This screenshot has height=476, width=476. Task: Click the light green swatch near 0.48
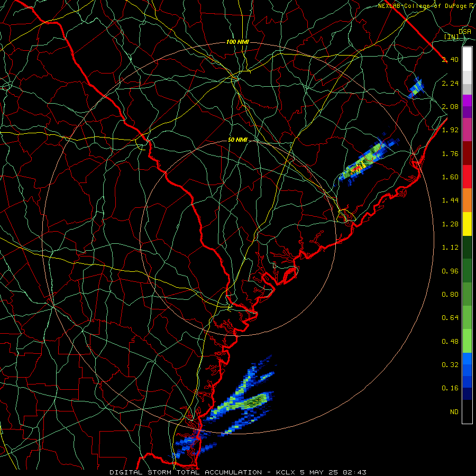tap(467, 341)
